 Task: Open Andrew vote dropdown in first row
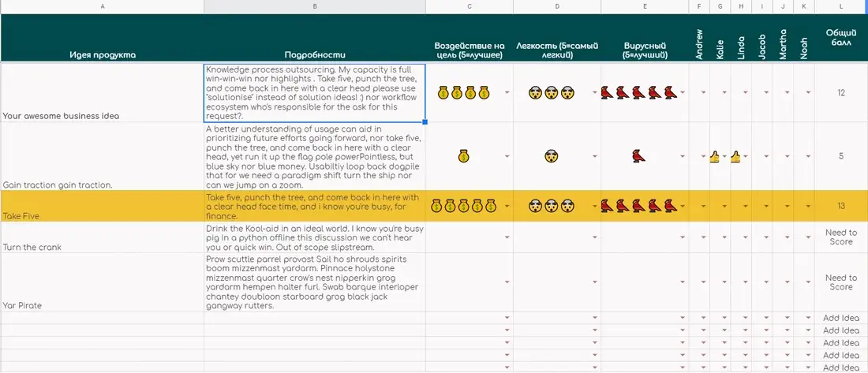tap(704, 92)
